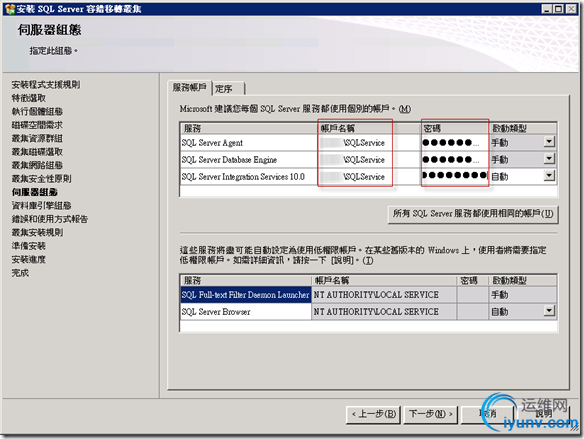Open startup type dropdown for SQL Server Integration Services

pyautogui.click(x=549, y=176)
